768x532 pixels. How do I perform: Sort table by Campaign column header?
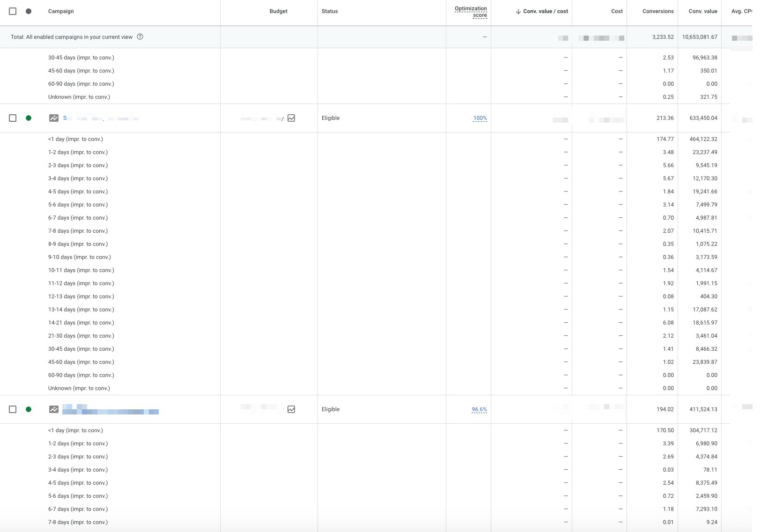click(x=61, y=11)
